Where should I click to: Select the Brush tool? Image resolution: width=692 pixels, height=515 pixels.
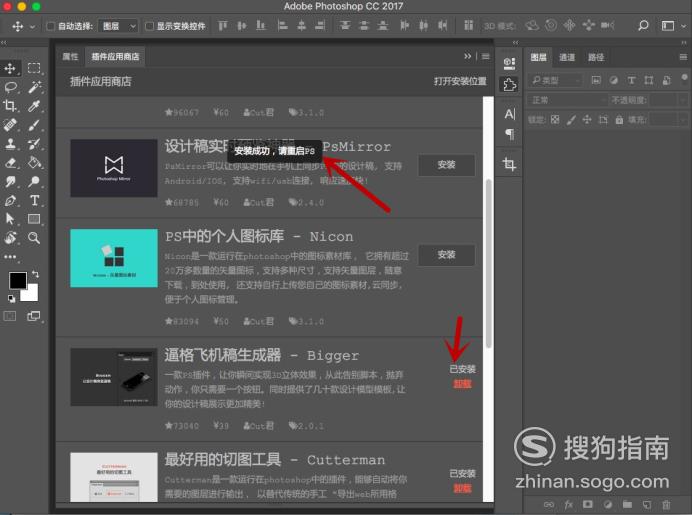point(34,125)
